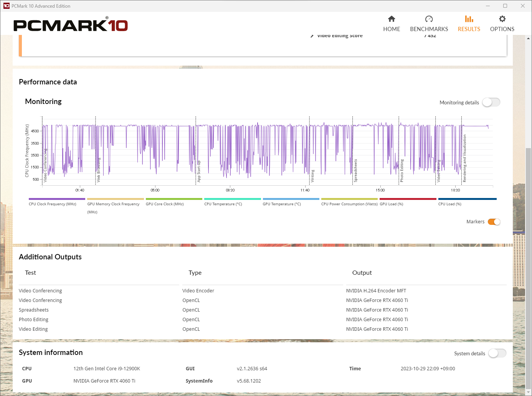This screenshot has width=532, height=396.
Task: Click the SystemInfo version v5.68.1202
Action: pyautogui.click(x=249, y=381)
